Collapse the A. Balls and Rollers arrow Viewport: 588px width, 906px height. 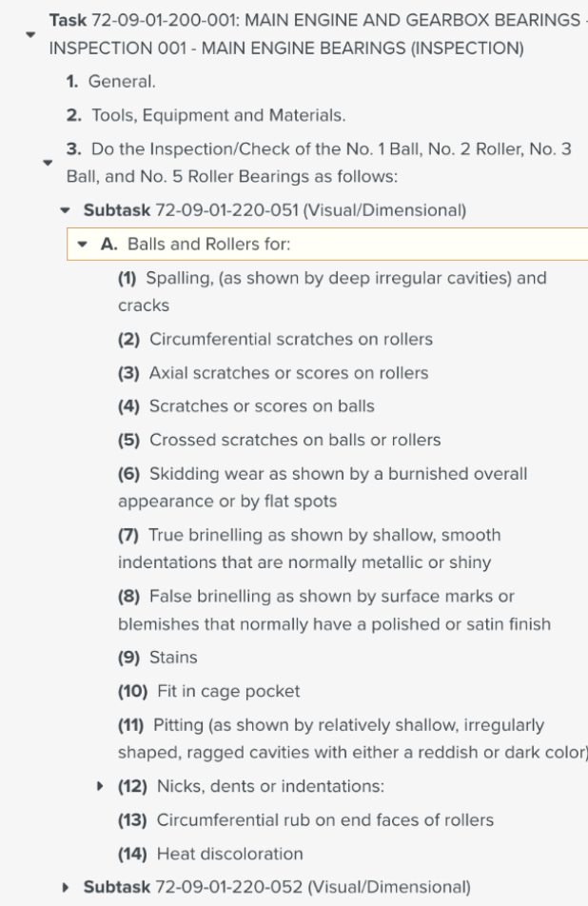pos(83,245)
